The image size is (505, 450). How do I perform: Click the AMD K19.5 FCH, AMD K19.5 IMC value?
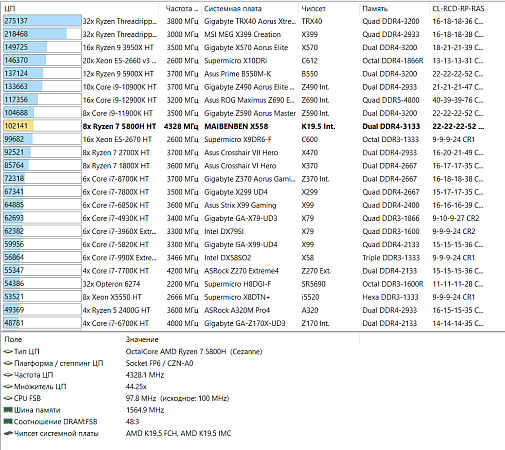coord(178,433)
